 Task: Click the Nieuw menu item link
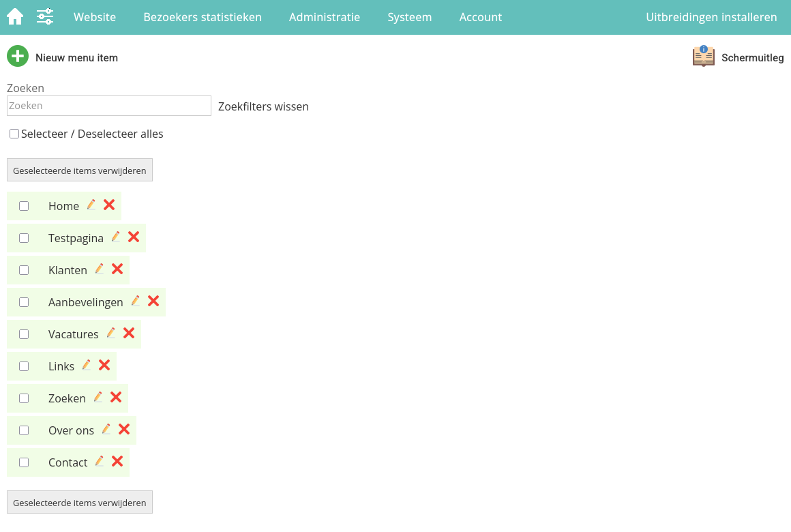click(76, 57)
